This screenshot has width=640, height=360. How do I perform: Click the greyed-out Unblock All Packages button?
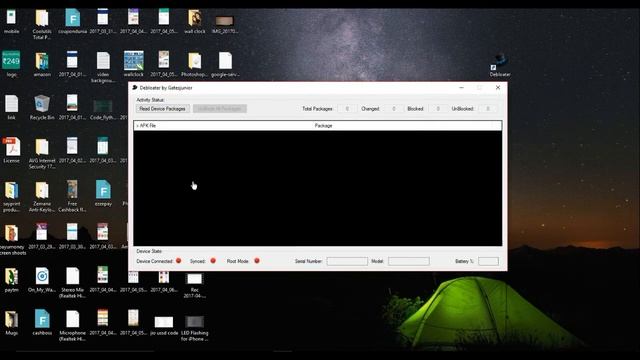[x=220, y=109]
